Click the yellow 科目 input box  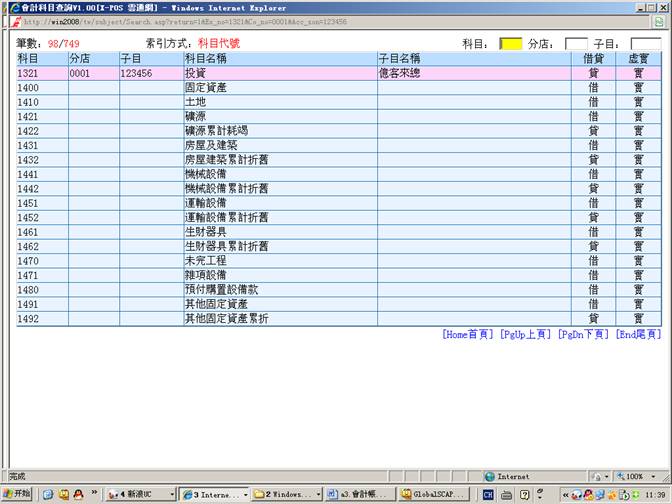click(510, 44)
